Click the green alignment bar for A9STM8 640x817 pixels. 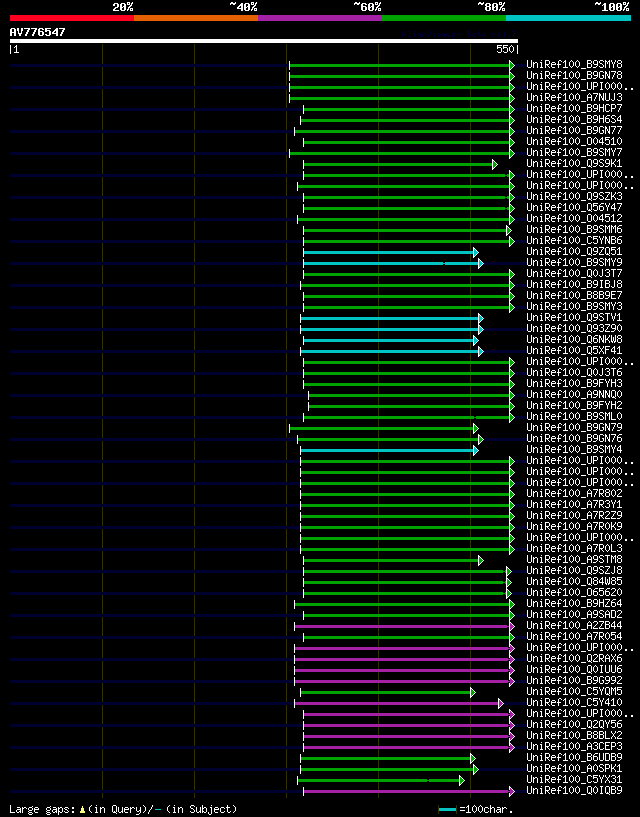point(391,561)
